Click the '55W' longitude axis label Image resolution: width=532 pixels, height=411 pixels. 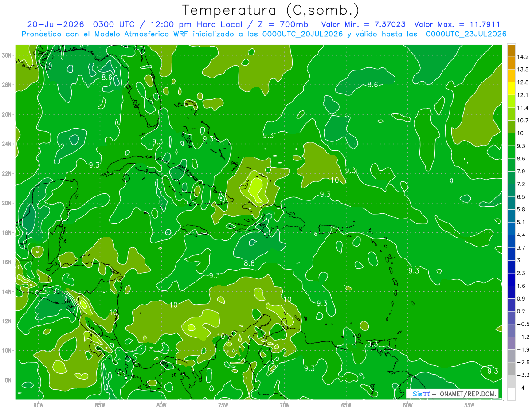pyautogui.click(x=469, y=405)
